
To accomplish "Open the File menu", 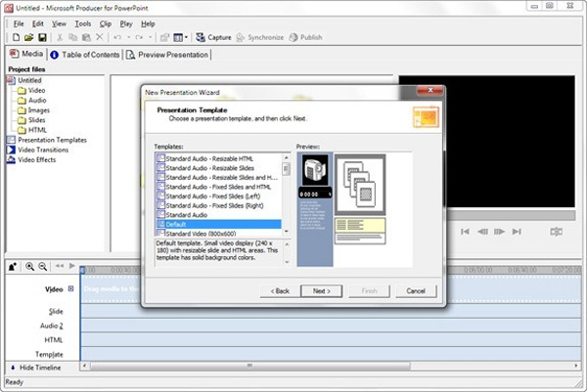I will (x=19, y=23).
